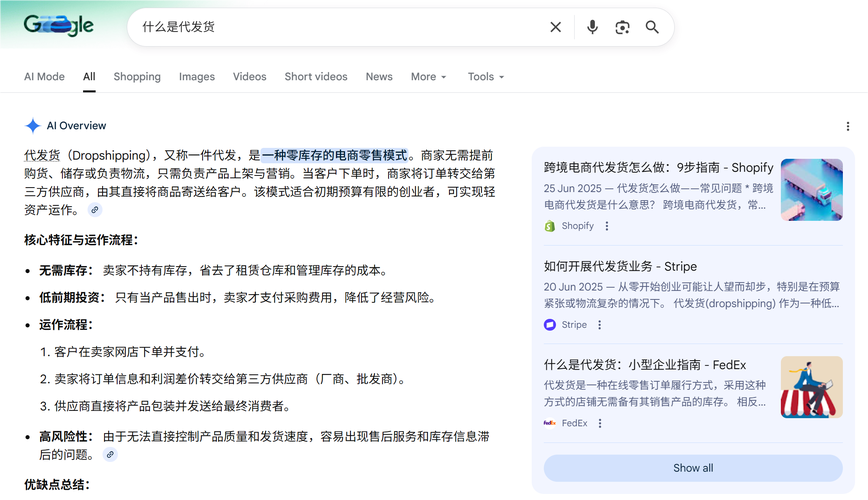Select the All tab
Image resolution: width=868 pixels, height=500 pixels.
click(x=89, y=76)
